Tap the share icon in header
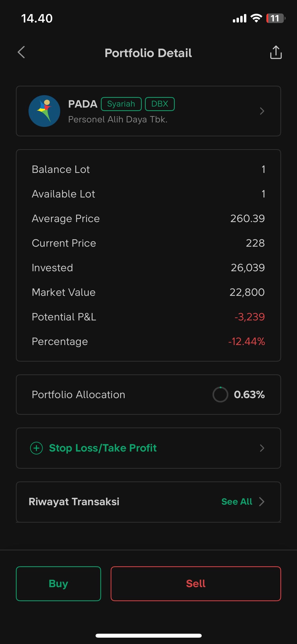 pyautogui.click(x=276, y=52)
